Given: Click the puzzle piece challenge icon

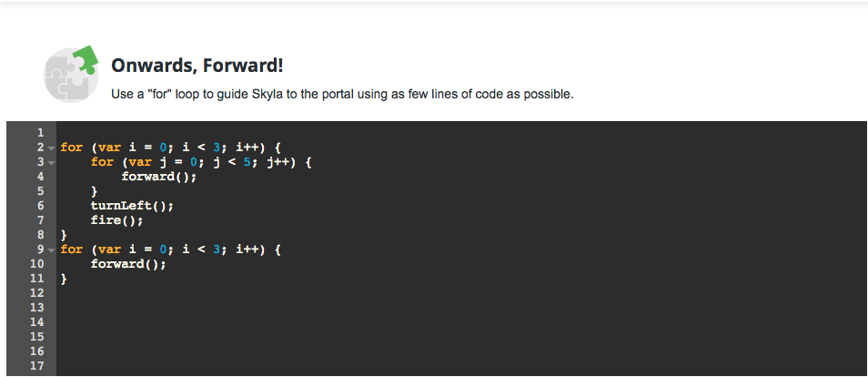Looking at the screenshot, I should coord(70,74).
